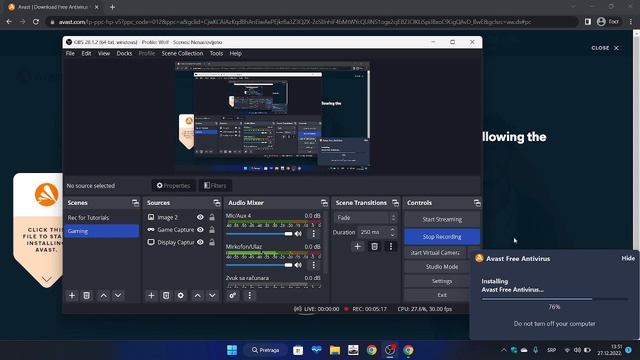Open Chrome profile avatar

pyautogui.click(x=601, y=22)
